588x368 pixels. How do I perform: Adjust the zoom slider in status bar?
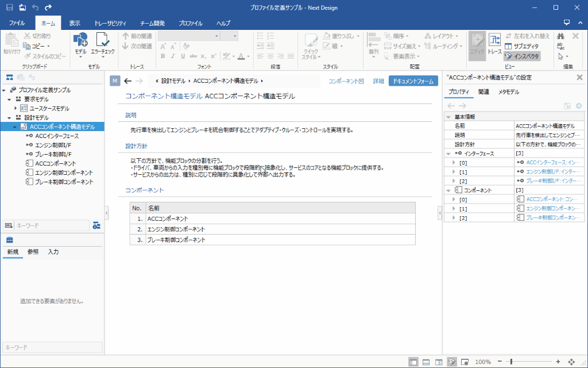pos(511,362)
